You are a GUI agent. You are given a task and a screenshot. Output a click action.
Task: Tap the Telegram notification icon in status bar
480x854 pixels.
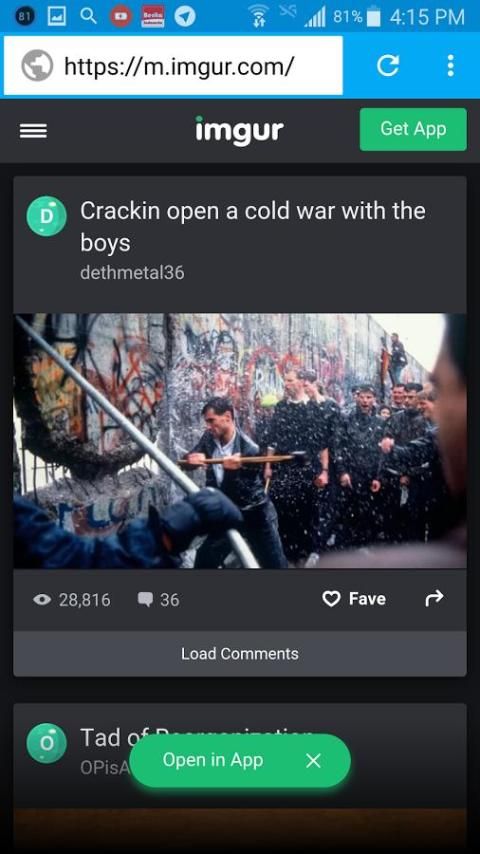[x=185, y=16]
